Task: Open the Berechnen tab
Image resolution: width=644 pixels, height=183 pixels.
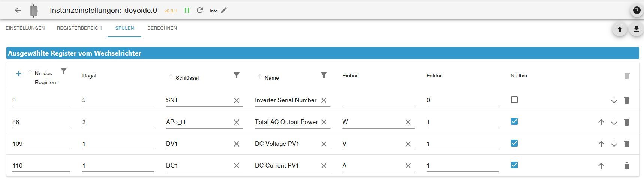Action: point(162,28)
